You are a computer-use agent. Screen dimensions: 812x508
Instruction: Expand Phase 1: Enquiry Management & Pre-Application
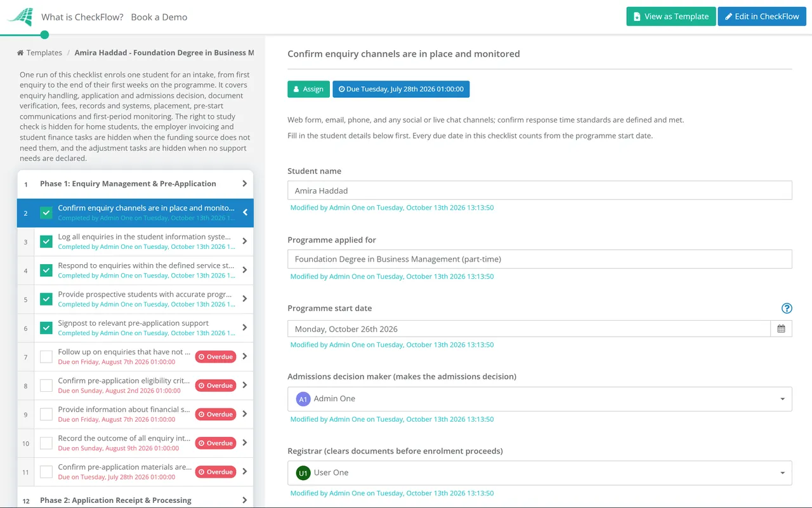(x=135, y=184)
